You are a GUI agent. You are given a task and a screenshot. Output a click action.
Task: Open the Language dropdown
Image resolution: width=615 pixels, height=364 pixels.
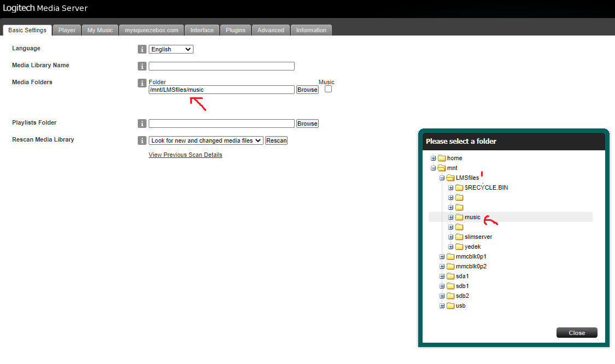pos(171,49)
